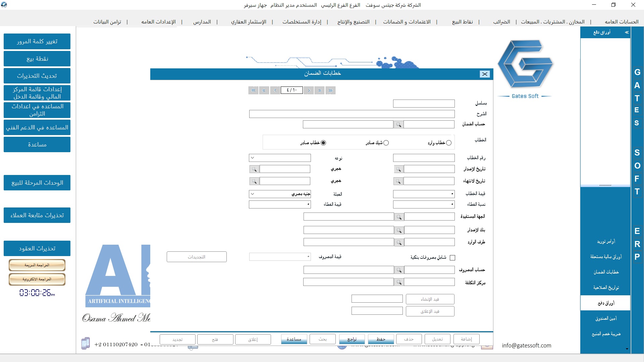The height and width of the screenshot is (362, 644).
Task: Click the نقطة بيع sidebar button
Action: (37, 59)
